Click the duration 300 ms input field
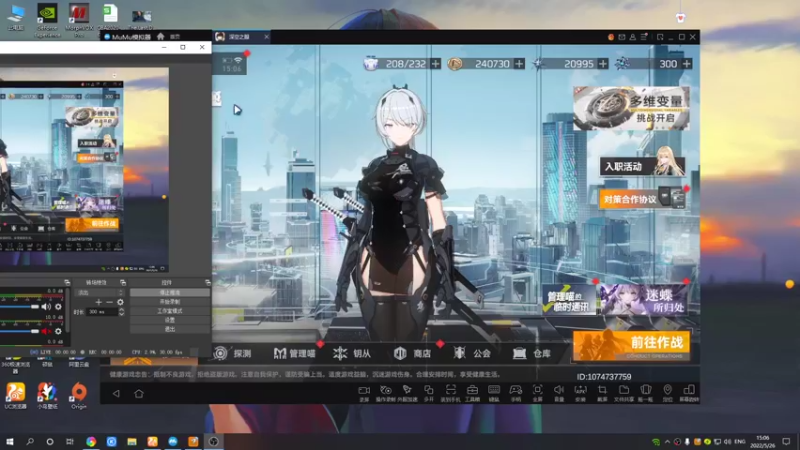This screenshot has width=800, height=450. [x=103, y=311]
